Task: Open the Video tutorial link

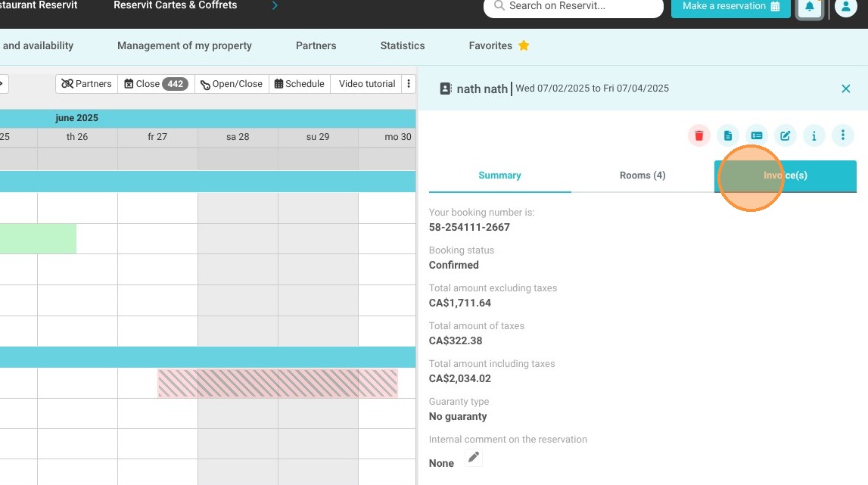Action: [367, 83]
